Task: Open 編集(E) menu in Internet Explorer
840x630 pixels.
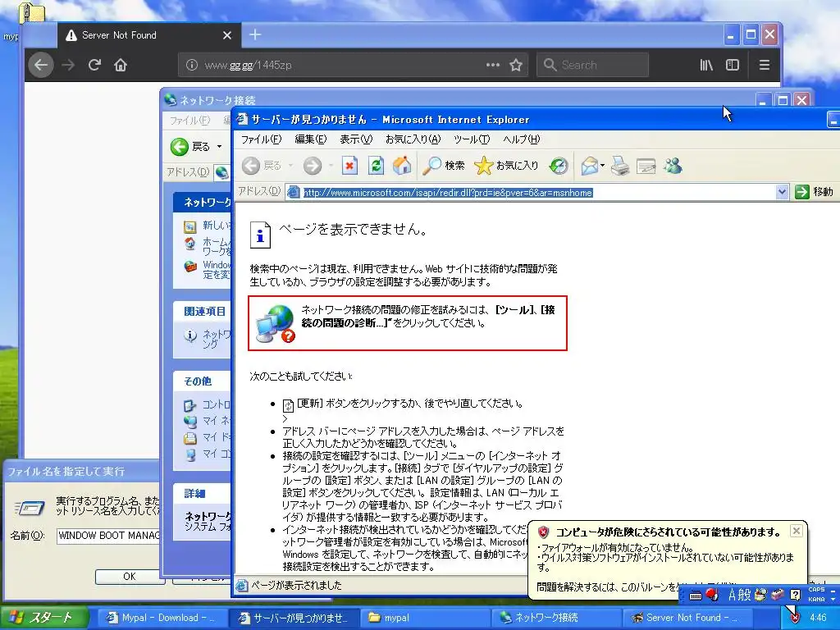Action: coord(311,139)
